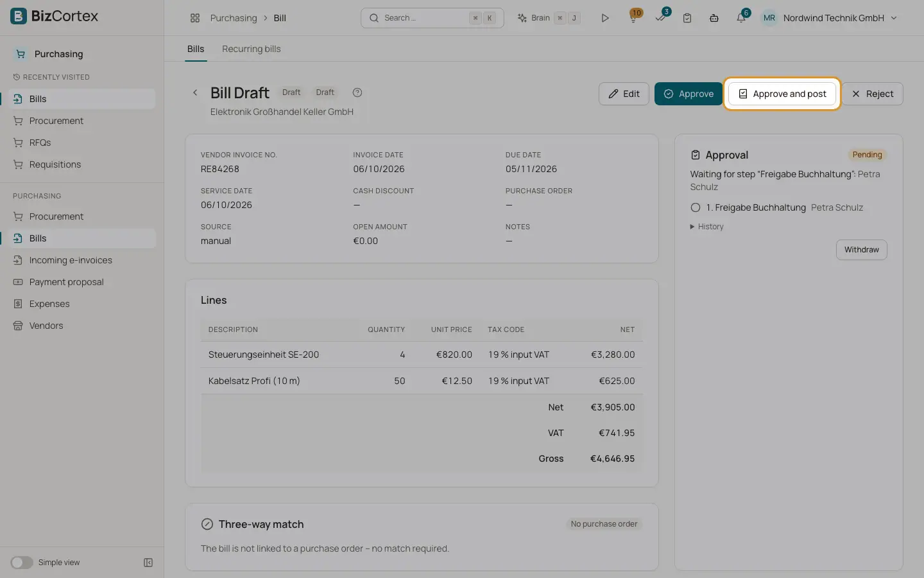The width and height of the screenshot is (924, 578).
Task: Click the Edit button
Action: (x=624, y=94)
